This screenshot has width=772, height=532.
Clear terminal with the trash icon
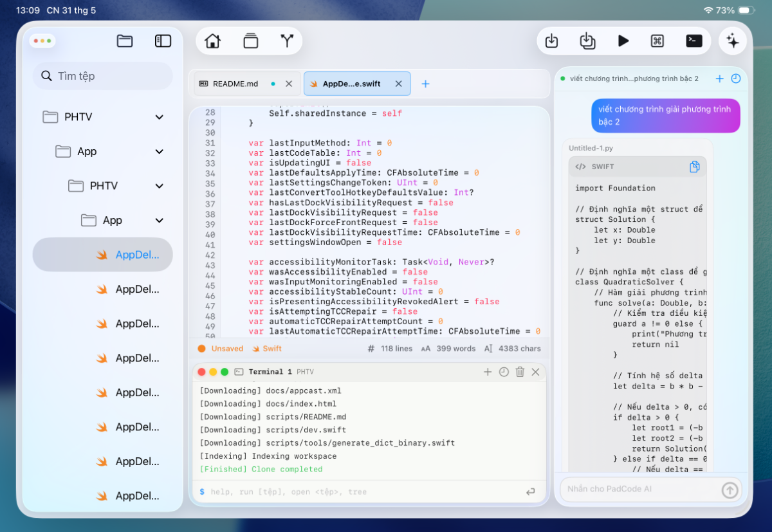520,372
